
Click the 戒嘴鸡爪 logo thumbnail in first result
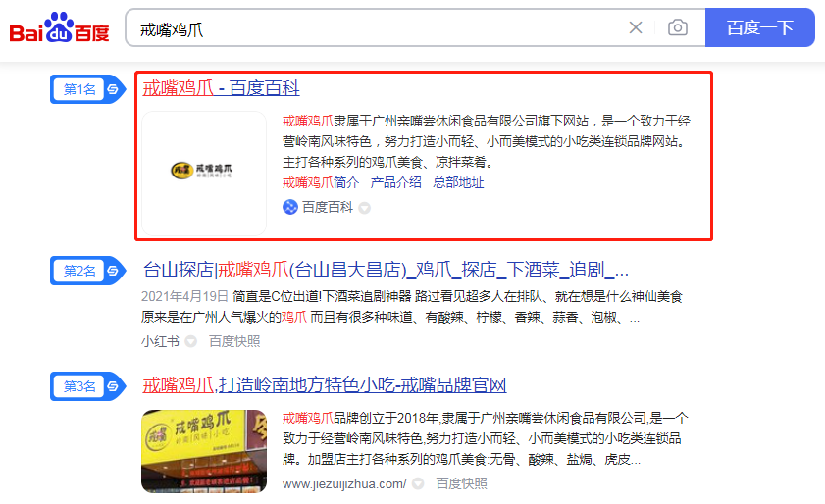pos(204,170)
